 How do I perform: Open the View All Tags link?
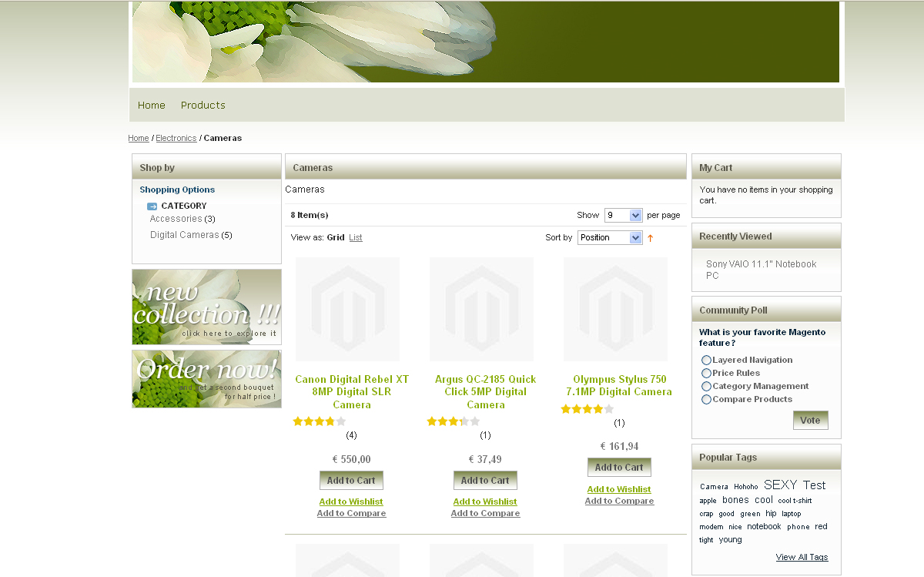pyautogui.click(x=802, y=558)
